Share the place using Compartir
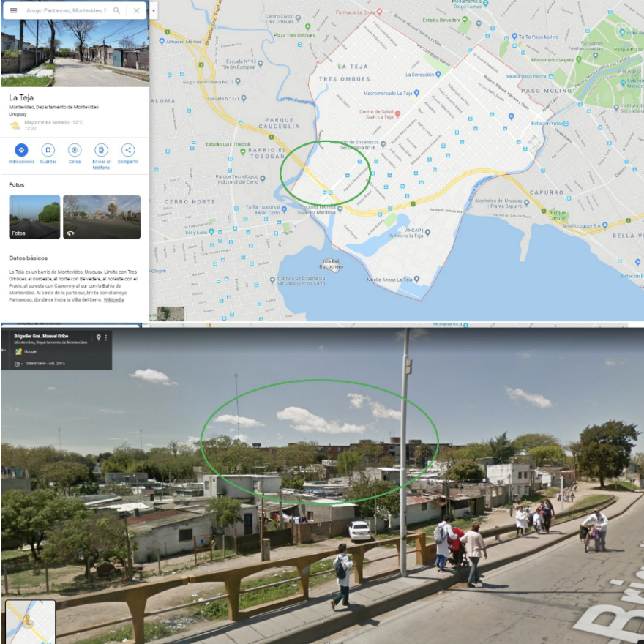The width and height of the screenshot is (644, 644). click(128, 150)
